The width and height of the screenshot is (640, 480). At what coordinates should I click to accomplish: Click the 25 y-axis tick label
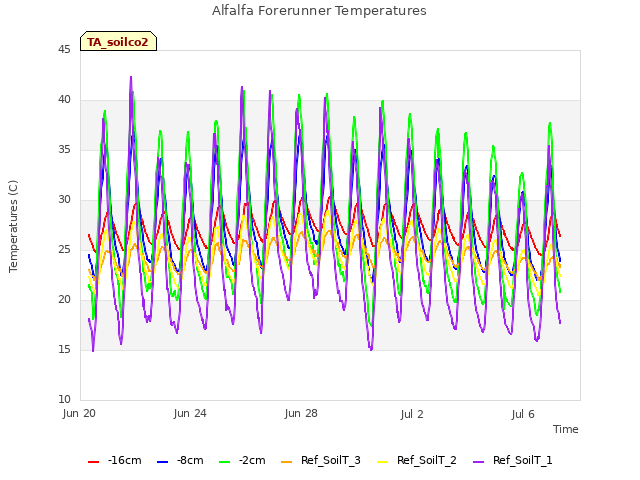pyautogui.click(x=64, y=250)
